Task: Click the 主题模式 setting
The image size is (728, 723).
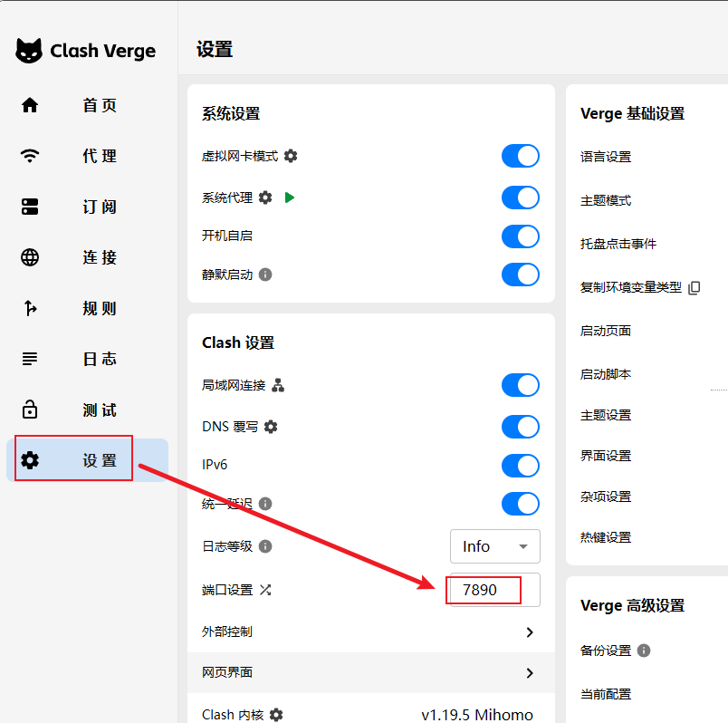Action: click(x=606, y=201)
